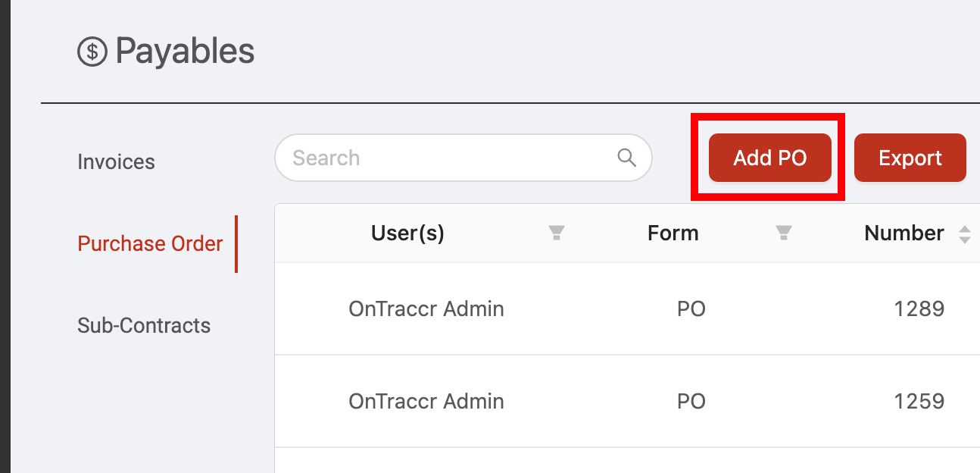Click the Add PO button
Image resolution: width=980 pixels, height=473 pixels.
[769, 158]
